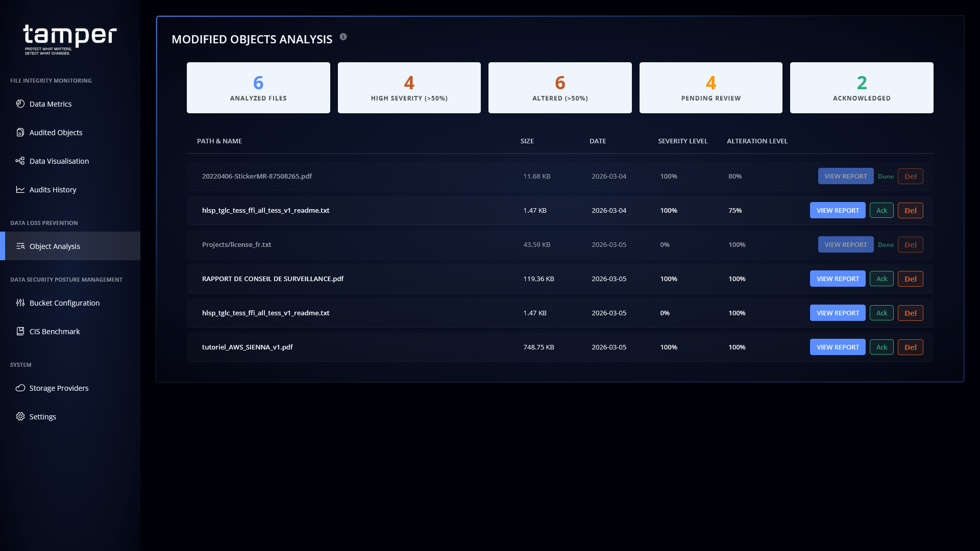Viewport: 980px width, 551px height.
Task: Select the High Severity summary card
Action: coord(409,88)
